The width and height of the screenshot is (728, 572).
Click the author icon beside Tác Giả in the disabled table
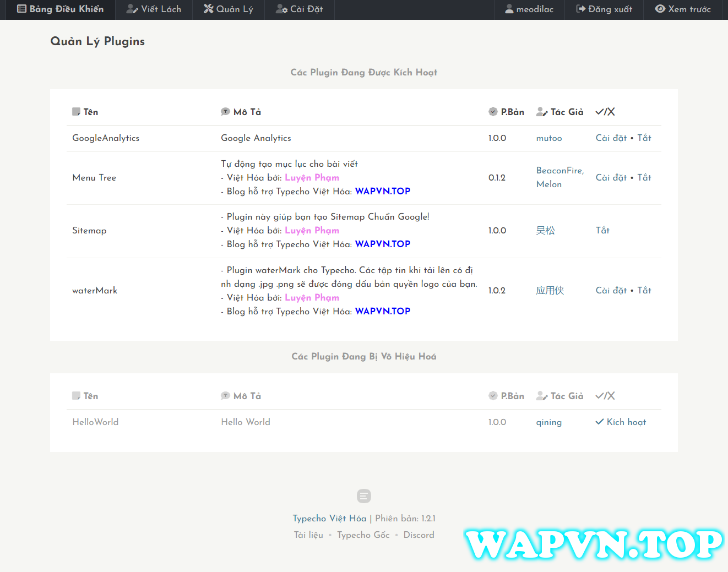tap(542, 396)
